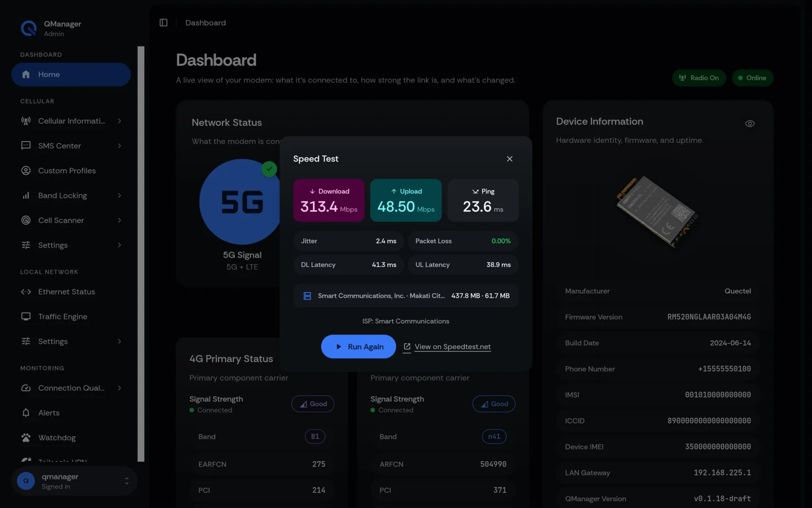Click the Good badge in 4G Primary Status

click(313, 404)
